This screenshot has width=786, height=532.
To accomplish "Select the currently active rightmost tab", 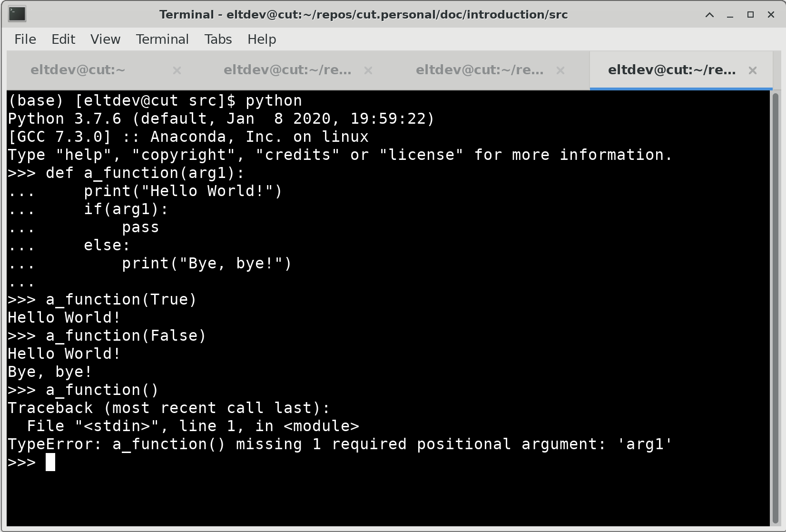I will (x=671, y=70).
